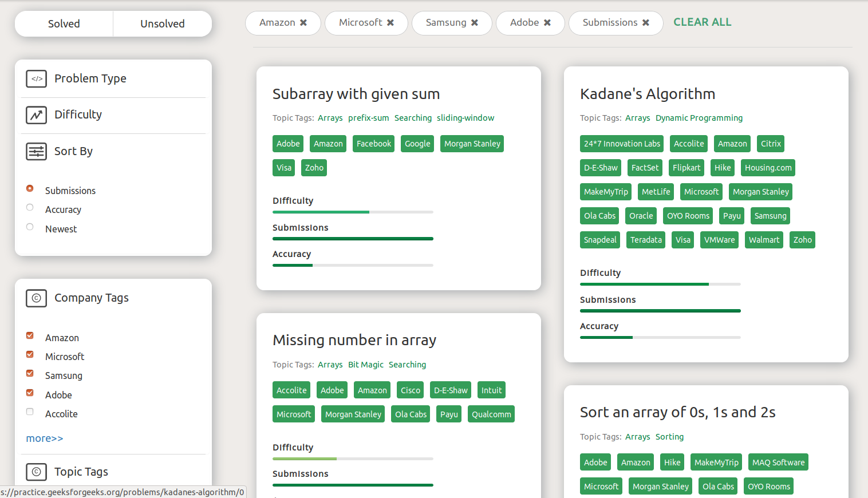Click the Flipkart company tag
This screenshot has height=498, width=868.
pyautogui.click(x=686, y=168)
